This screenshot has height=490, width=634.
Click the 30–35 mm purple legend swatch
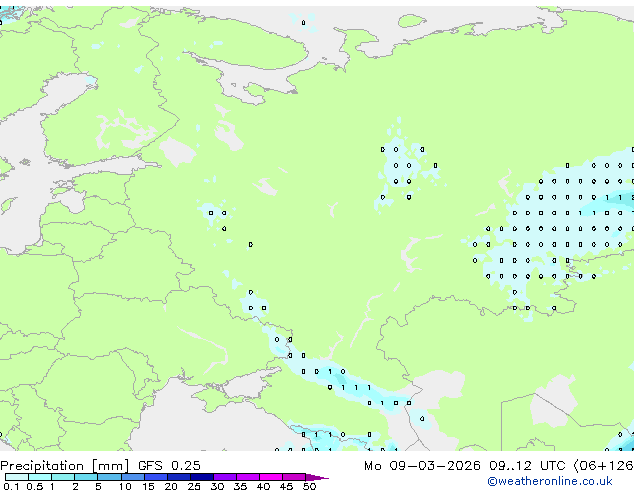pos(225,477)
